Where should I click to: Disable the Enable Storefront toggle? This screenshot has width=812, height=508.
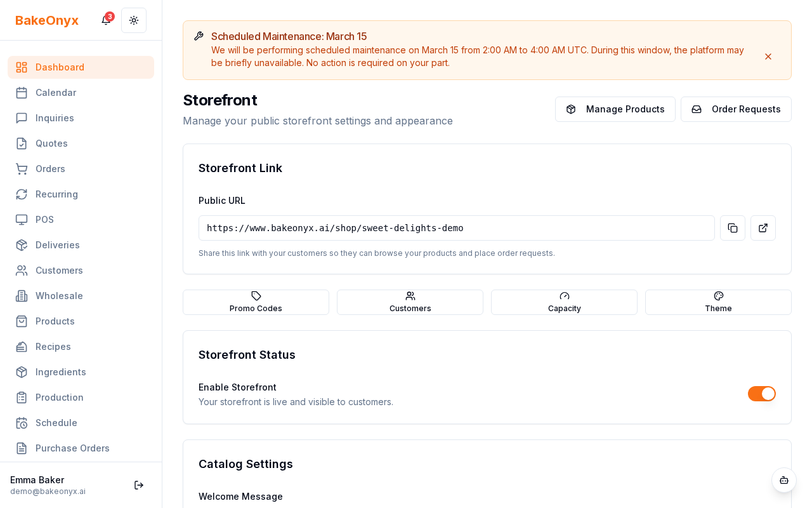tap(762, 394)
